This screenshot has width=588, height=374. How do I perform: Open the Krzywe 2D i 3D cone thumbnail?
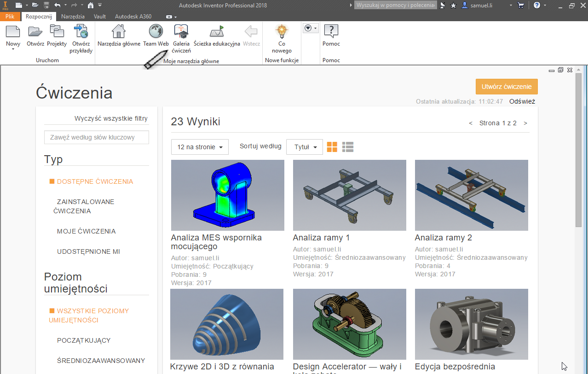coord(227,324)
